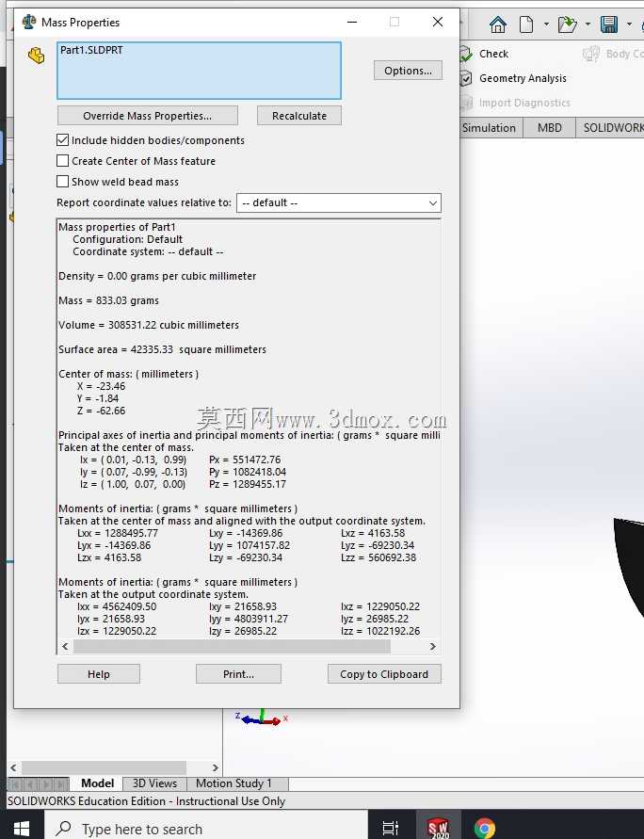This screenshot has height=839, width=644.
Task: Click the Print button
Action: (238, 674)
